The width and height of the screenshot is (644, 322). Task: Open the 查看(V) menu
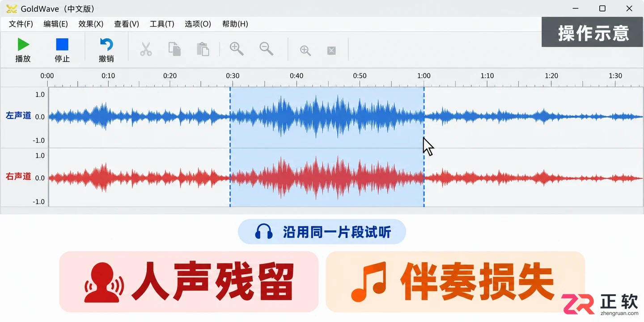tap(127, 24)
